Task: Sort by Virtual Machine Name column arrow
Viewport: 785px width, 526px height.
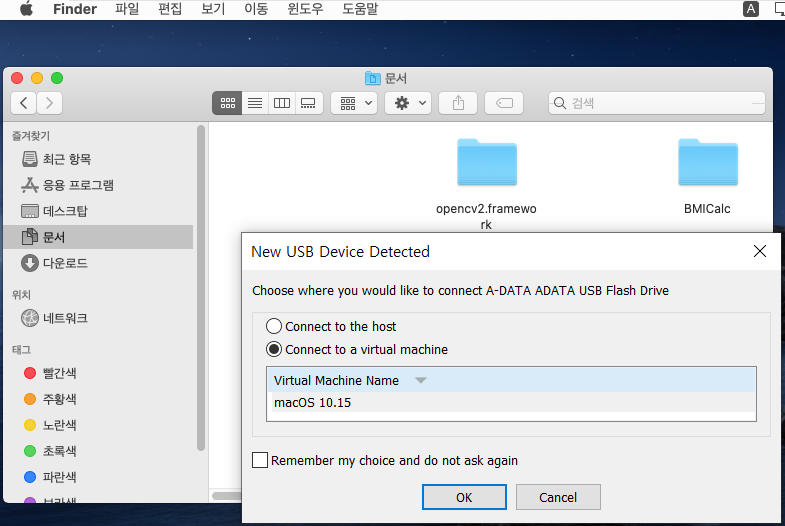Action: (x=421, y=381)
